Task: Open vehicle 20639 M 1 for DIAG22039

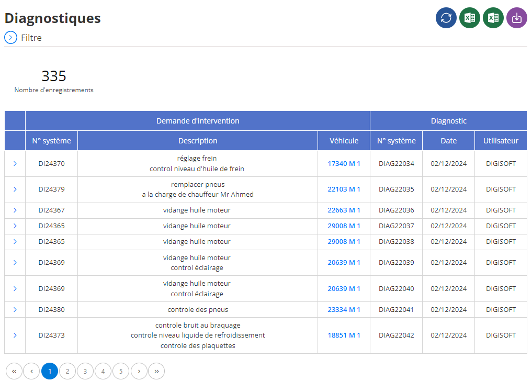Action: (x=344, y=263)
